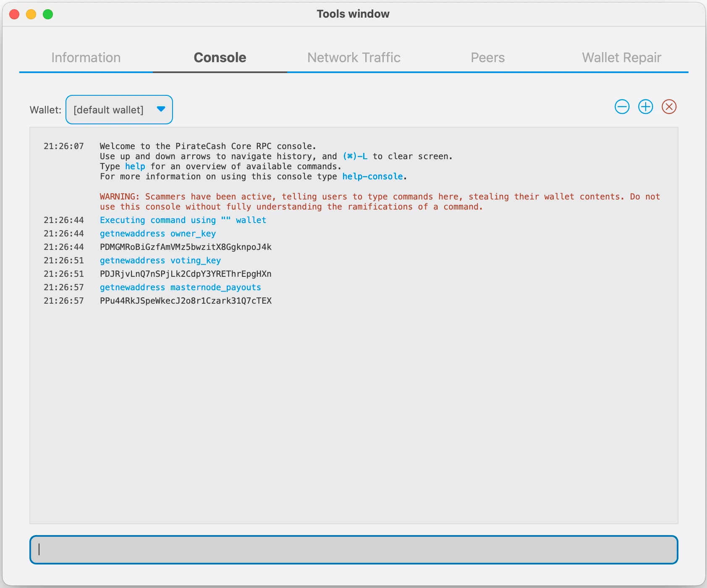Minimize Tools window with yellow button

click(31, 14)
